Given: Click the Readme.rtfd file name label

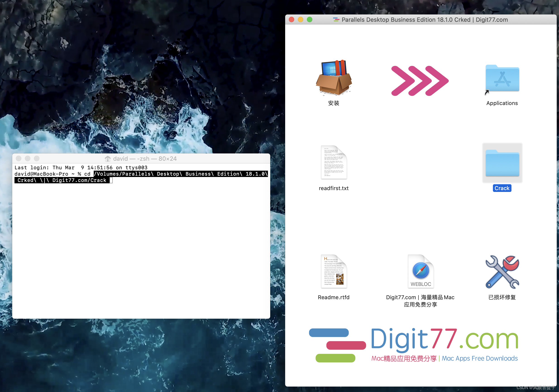Looking at the screenshot, I should pos(334,297).
